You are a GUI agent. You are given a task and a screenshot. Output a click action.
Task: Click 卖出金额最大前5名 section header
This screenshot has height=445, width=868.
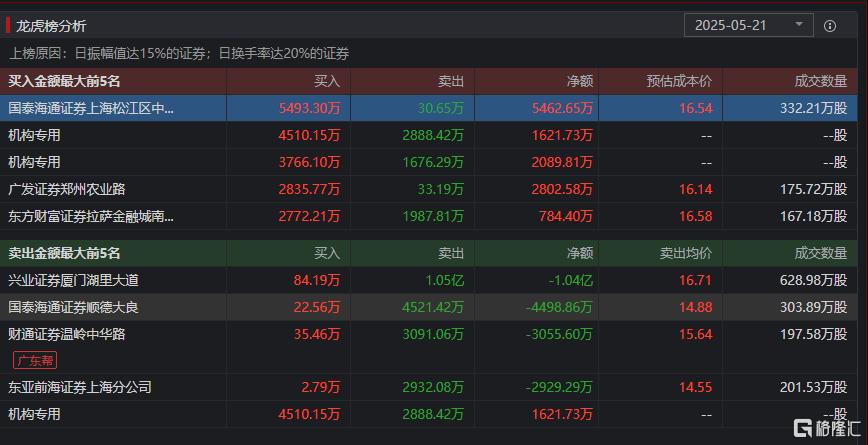64,253
